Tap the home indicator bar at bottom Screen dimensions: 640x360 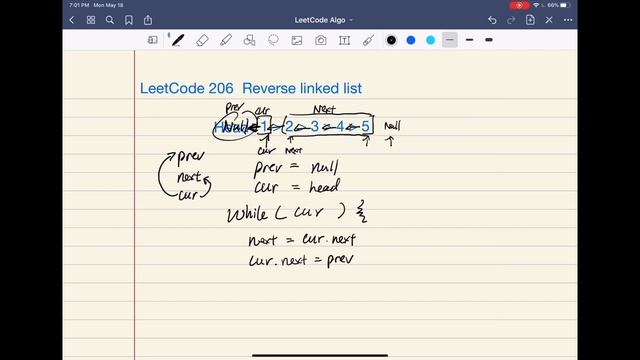320,356
